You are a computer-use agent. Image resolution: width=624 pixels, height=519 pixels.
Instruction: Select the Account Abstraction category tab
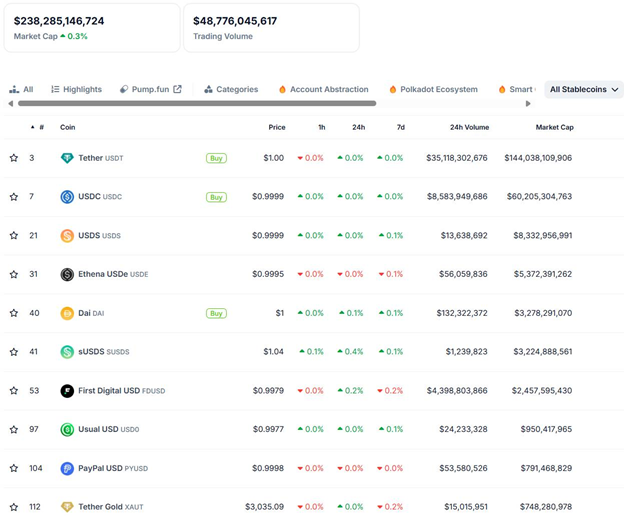coord(324,89)
